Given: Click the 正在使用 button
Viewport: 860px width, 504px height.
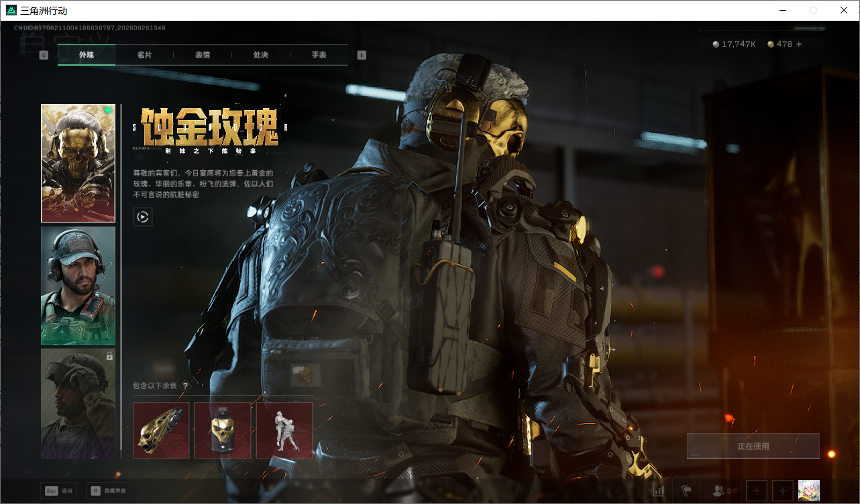Looking at the screenshot, I should (x=753, y=446).
